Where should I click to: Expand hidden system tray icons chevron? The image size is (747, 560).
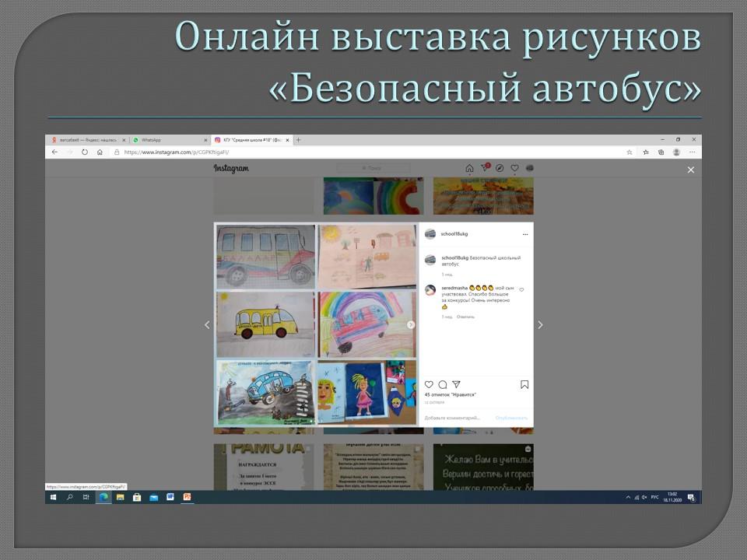tap(628, 497)
